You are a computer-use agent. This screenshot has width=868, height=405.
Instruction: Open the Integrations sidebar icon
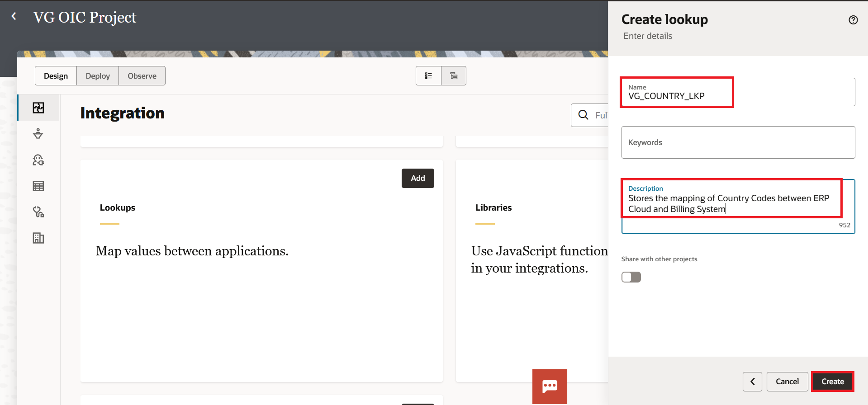click(x=38, y=108)
